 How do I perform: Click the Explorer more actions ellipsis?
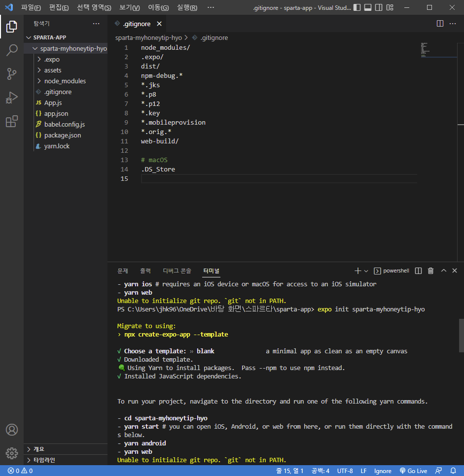pos(96,23)
